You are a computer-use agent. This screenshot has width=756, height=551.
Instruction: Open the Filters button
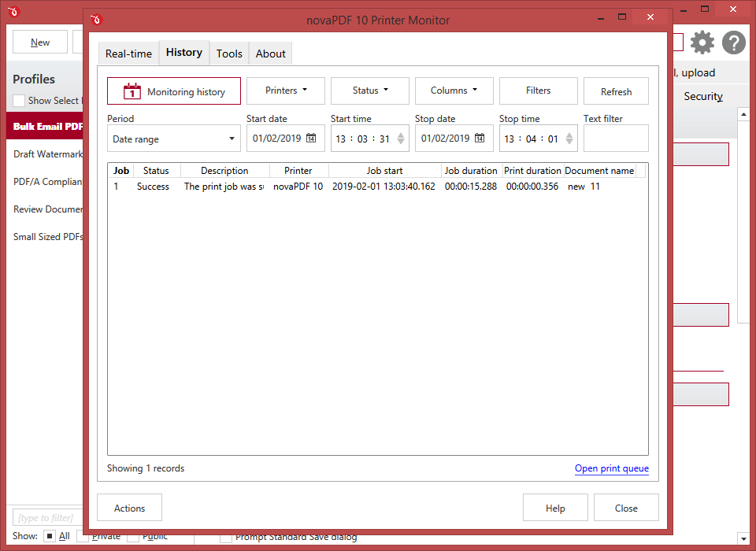[538, 91]
